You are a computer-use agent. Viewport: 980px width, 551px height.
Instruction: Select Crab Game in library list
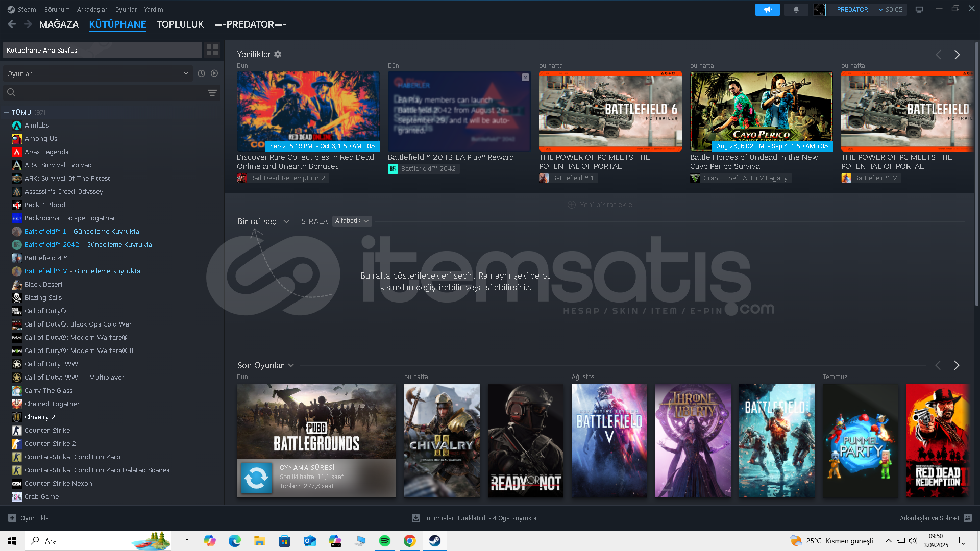41,497
